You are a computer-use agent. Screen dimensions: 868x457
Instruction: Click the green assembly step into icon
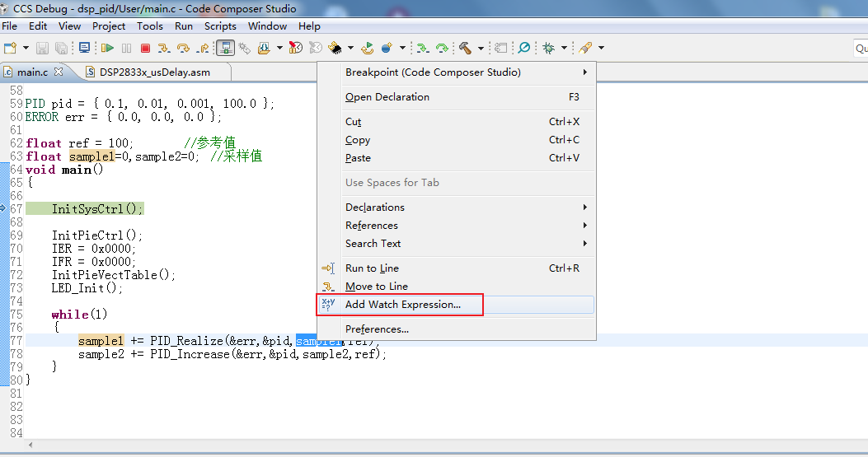423,48
